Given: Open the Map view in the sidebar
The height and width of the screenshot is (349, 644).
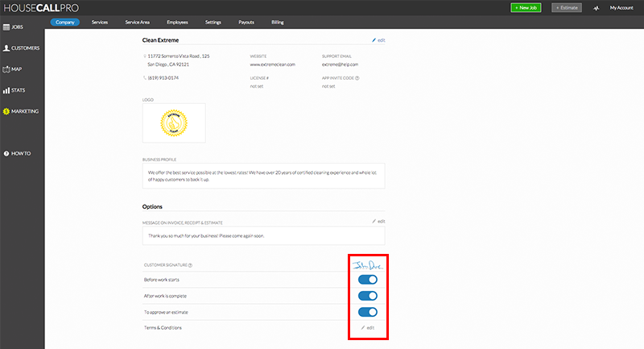Looking at the screenshot, I should [17, 69].
